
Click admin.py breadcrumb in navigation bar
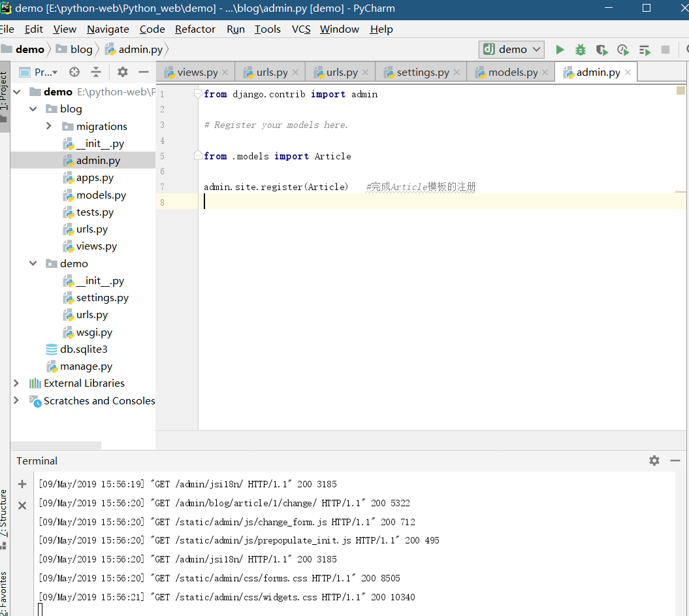click(135, 49)
